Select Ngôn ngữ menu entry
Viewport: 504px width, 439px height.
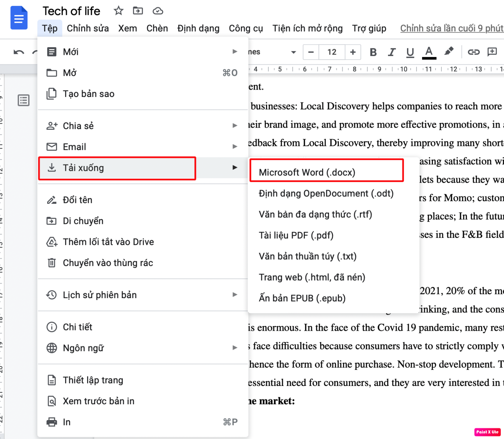tap(143, 348)
